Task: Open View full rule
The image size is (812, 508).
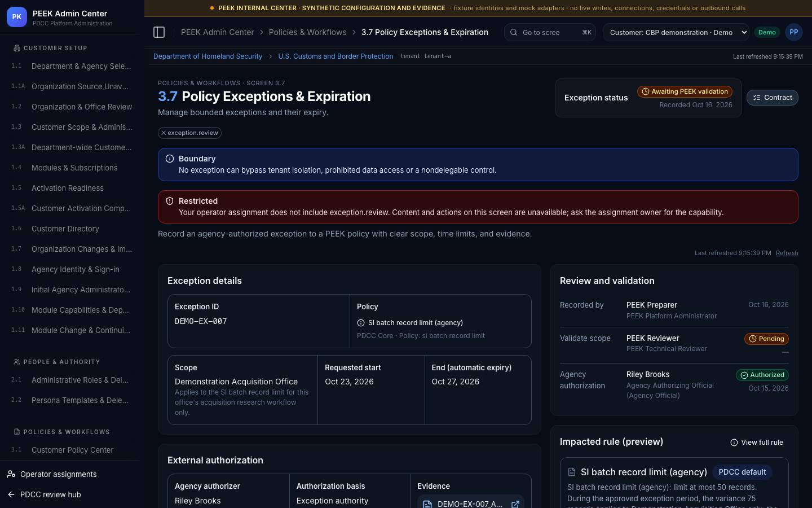Action: tap(757, 443)
